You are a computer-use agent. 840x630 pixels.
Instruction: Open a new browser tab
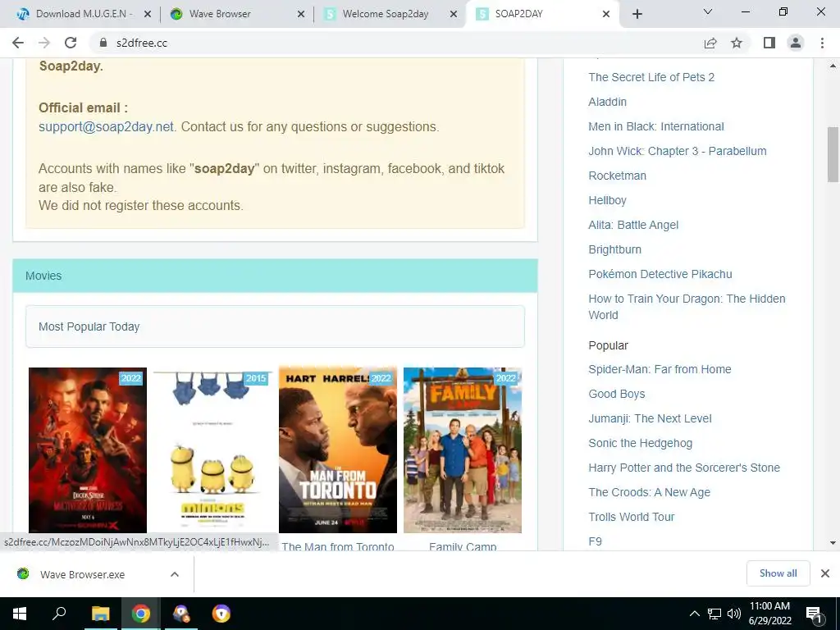(637, 14)
